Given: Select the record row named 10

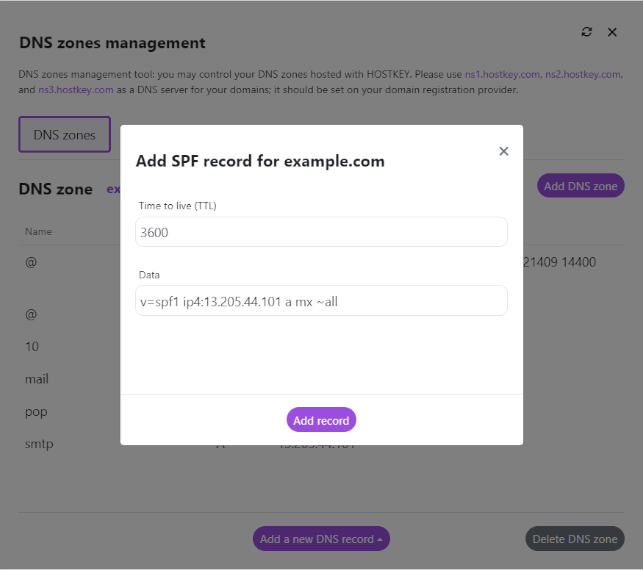Looking at the screenshot, I should pos(32,346).
